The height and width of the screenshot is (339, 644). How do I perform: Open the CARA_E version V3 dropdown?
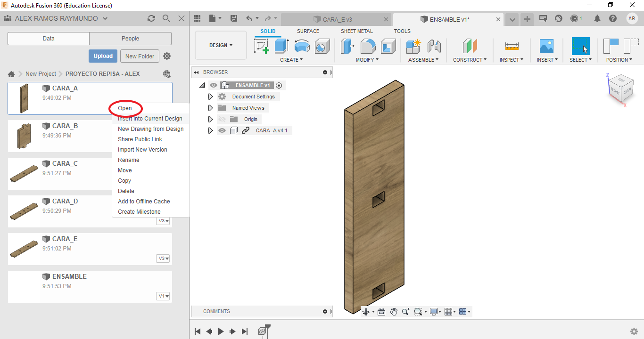click(163, 258)
